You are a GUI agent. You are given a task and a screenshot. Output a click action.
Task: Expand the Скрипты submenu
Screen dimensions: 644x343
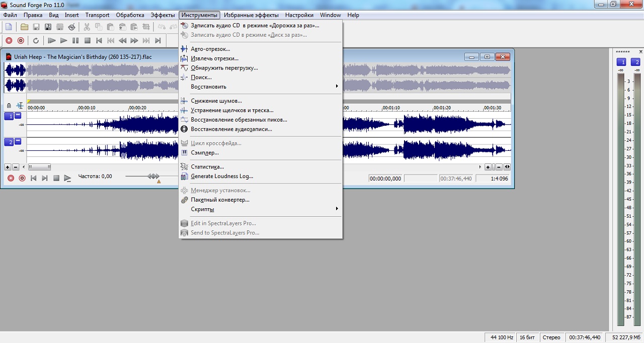pos(261,209)
